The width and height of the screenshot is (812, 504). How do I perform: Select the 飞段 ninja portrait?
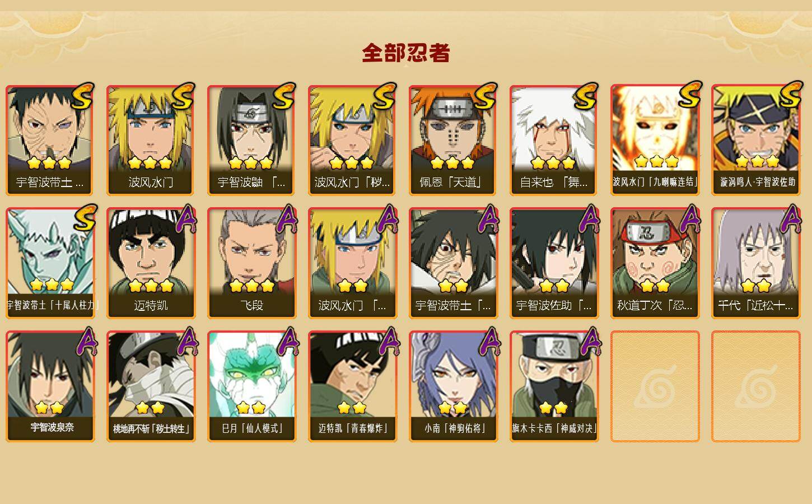(251, 263)
